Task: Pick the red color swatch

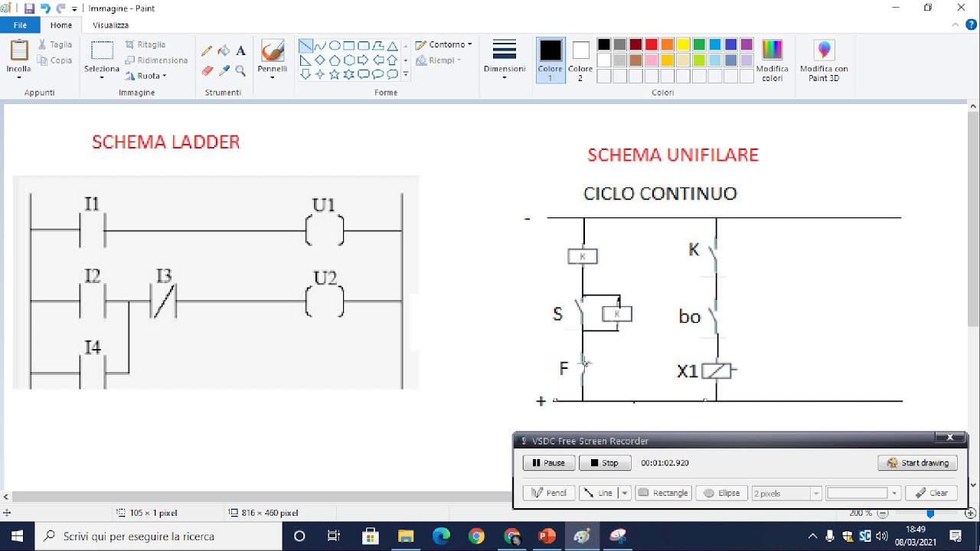Action: point(652,44)
